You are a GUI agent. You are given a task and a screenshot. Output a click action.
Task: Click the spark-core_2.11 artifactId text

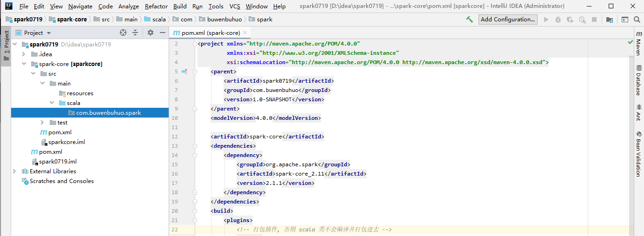(x=299, y=174)
